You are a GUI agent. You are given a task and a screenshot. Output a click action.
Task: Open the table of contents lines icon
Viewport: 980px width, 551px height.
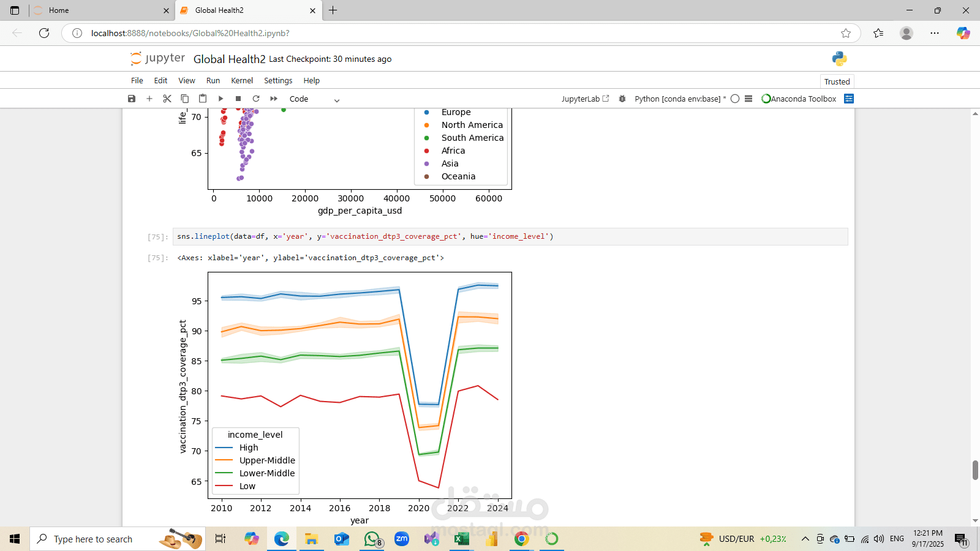coord(748,99)
